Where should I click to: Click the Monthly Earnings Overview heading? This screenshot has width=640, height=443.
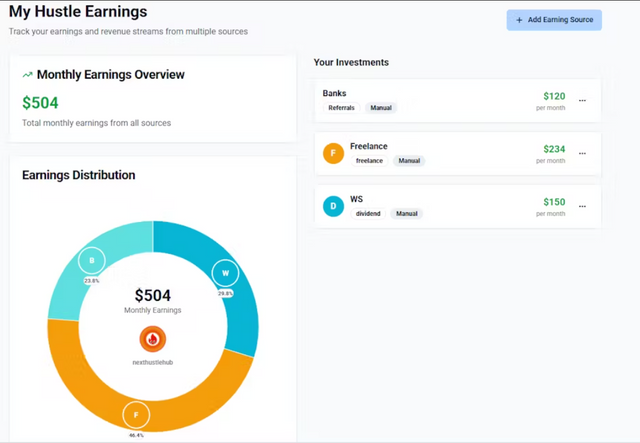click(111, 75)
